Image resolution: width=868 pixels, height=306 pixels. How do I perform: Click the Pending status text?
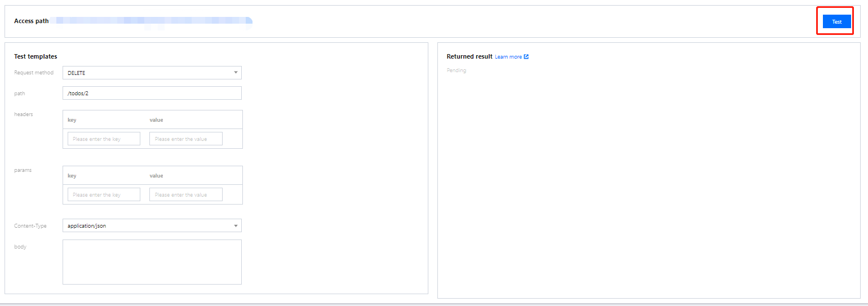[x=457, y=70]
